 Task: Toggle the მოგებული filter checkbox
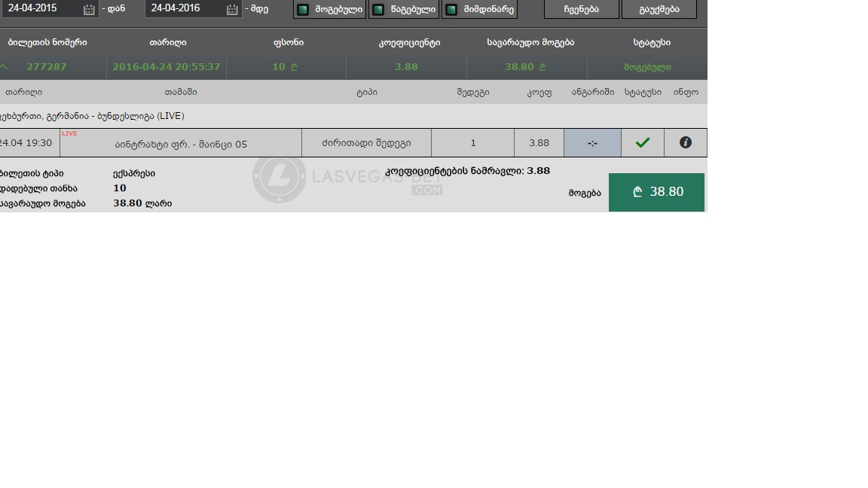pyautogui.click(x=303, y=9)
